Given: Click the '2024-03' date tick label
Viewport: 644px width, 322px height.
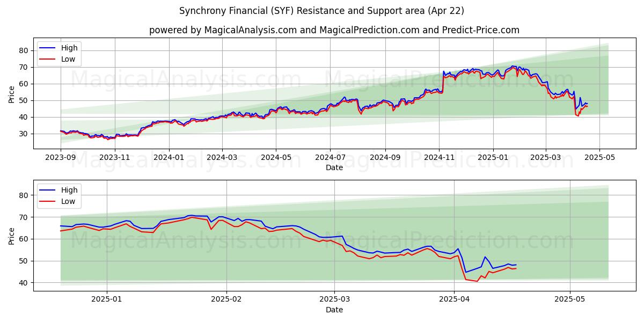Looking at the screenshot, I should click(223, 157).
